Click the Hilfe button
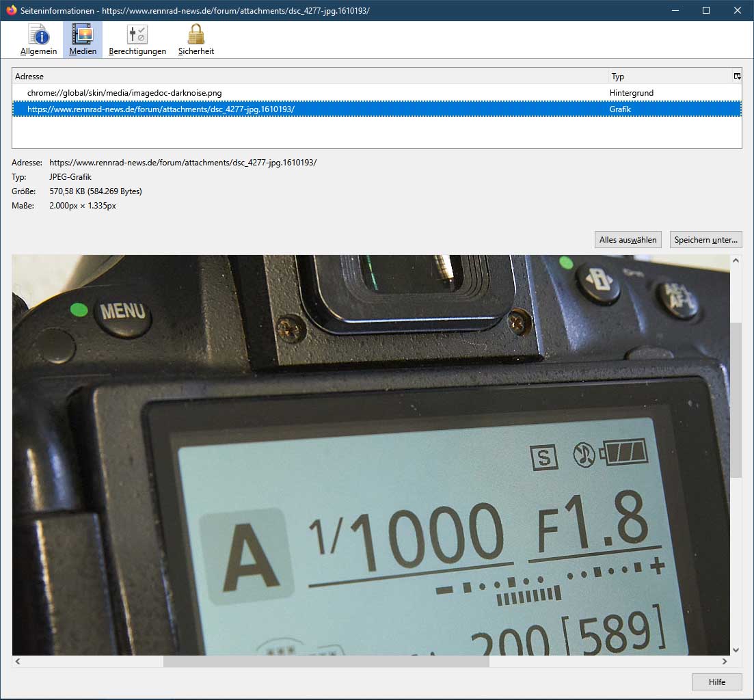 pos(716,682)
